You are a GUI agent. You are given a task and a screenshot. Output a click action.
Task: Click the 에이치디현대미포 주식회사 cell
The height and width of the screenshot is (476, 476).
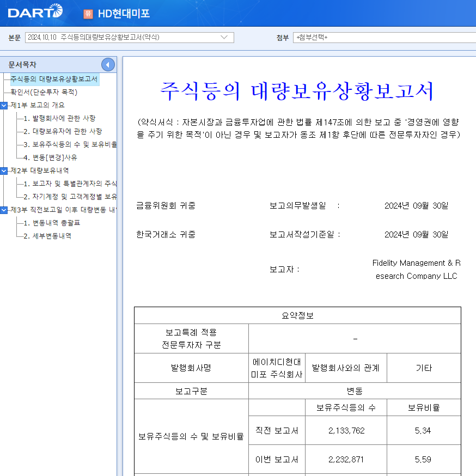(277, 368)
